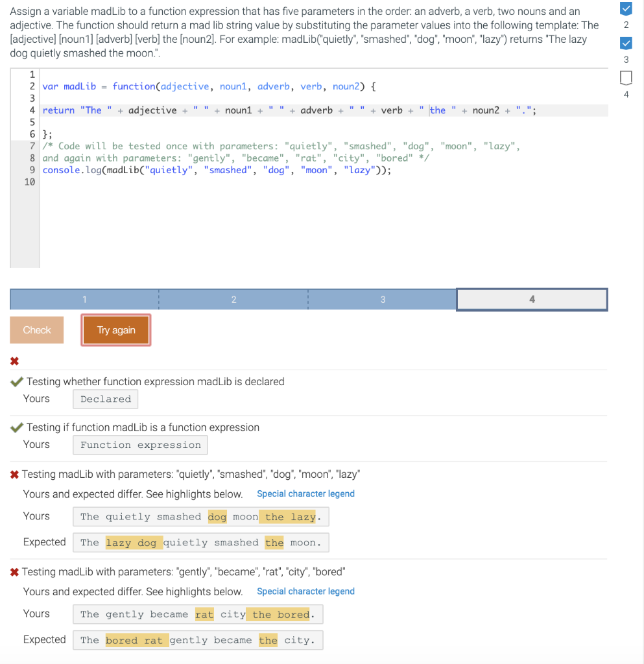Click the Declared result box
This screenshot has height=664, width=644.
[x=105, y=399]
